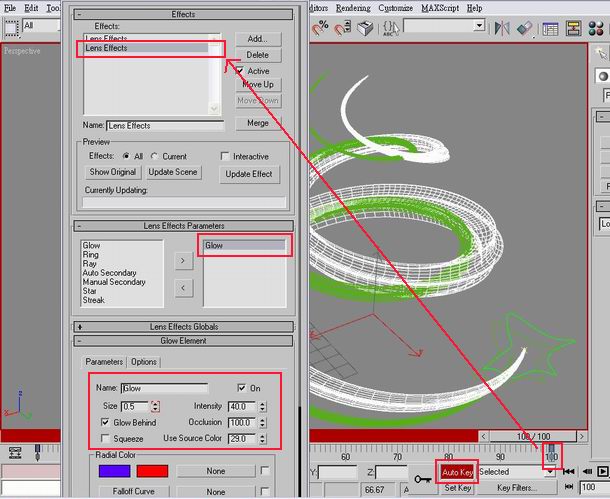This screenshot has width=610, height=499.
Task: Click the Intensity spinner arrows
Action: (263, 406)
